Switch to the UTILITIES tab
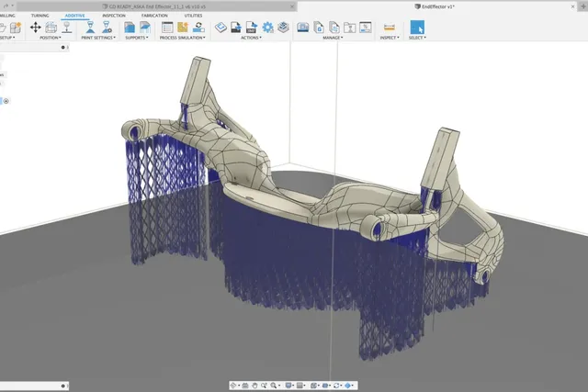 193,16
